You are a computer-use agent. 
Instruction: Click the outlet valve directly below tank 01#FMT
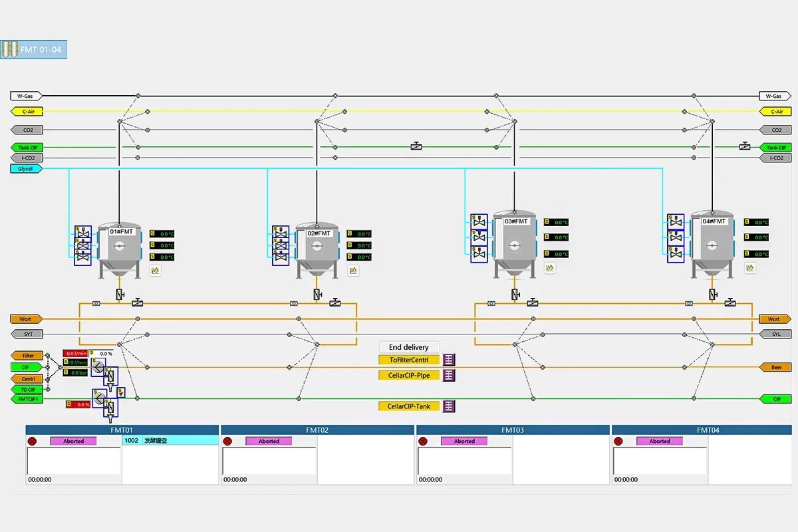point(120,294)
